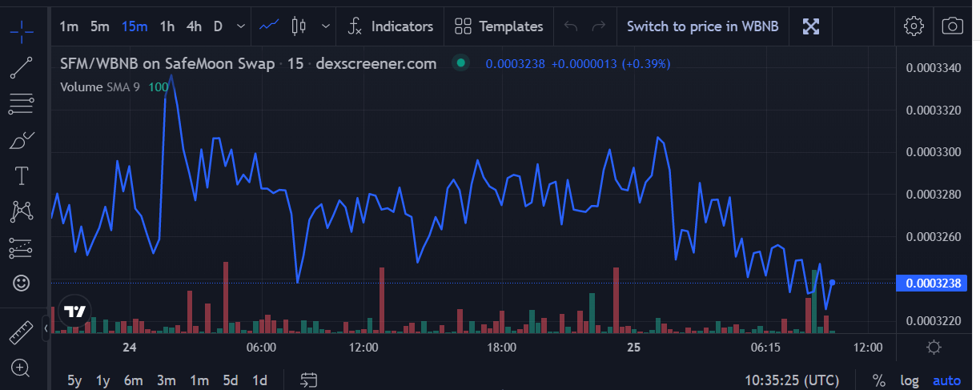Activate the zoom in tool

(x=22, y=368)
